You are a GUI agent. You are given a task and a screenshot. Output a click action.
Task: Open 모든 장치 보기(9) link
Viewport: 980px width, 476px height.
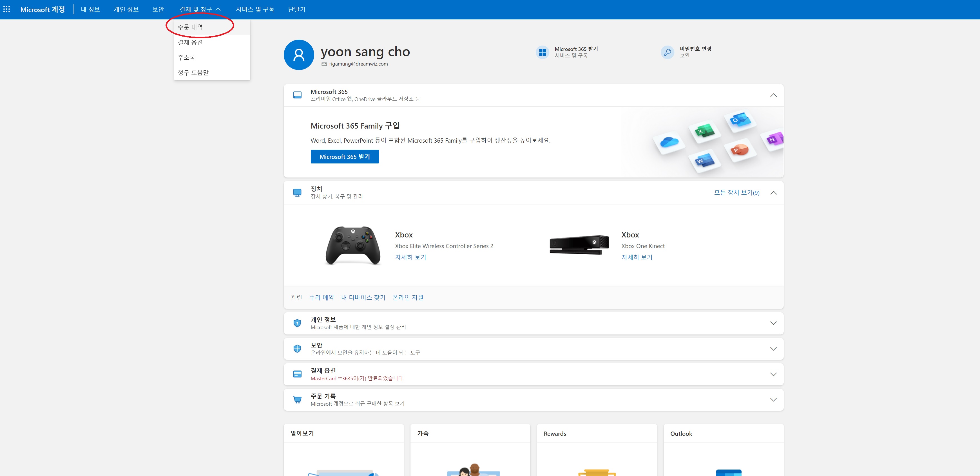point(736,192)
